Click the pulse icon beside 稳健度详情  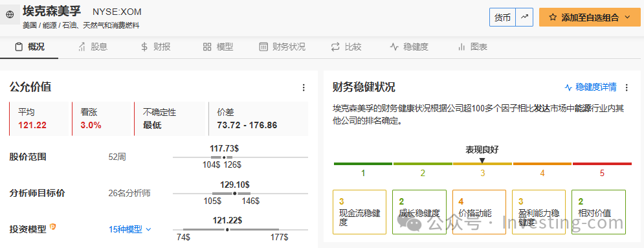click(x=568, y=87)
